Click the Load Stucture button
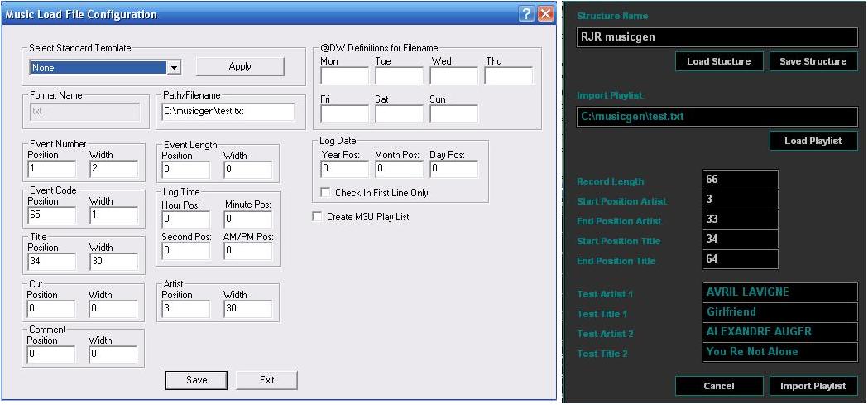 tap(719, 61)
